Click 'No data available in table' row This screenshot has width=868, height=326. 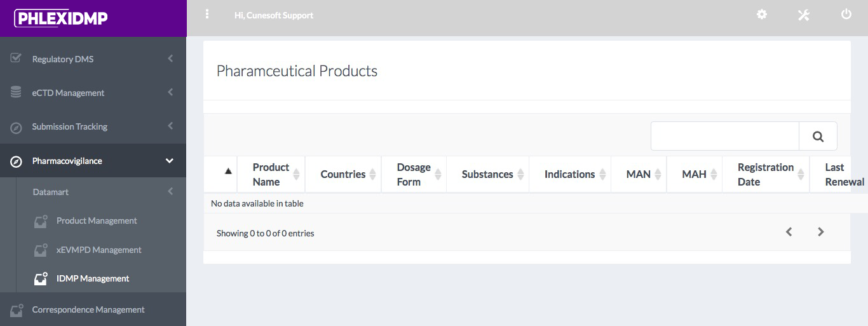536,203
